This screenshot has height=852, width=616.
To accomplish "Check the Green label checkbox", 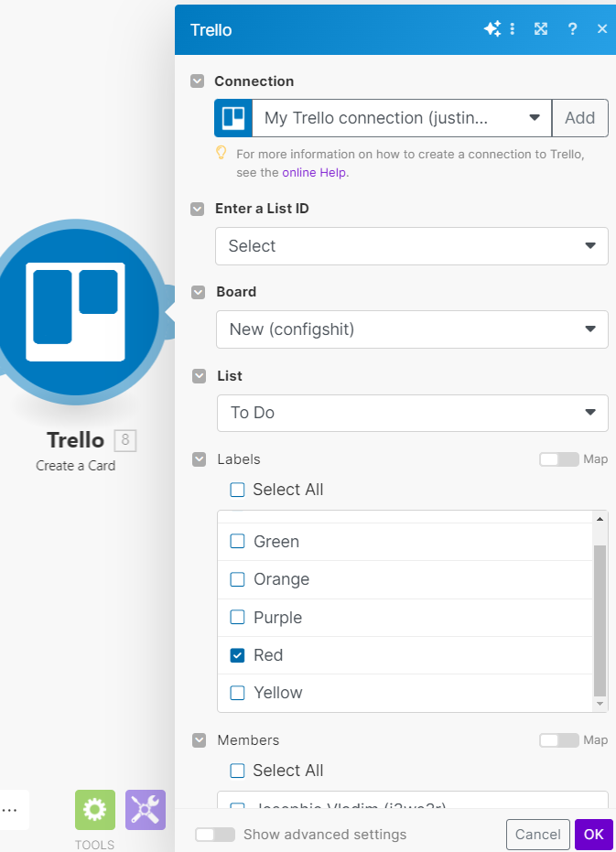I will 238,541.
